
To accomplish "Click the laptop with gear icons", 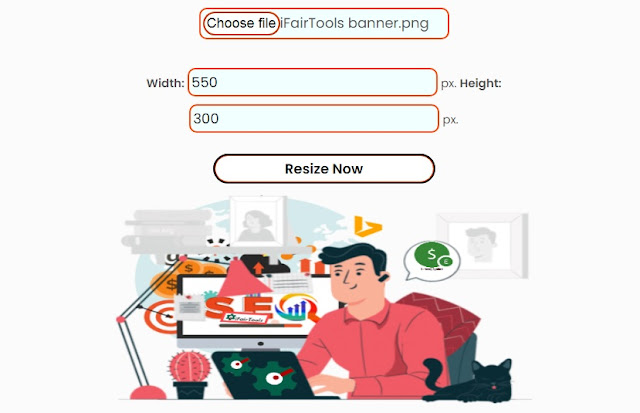I will [269, 375].
